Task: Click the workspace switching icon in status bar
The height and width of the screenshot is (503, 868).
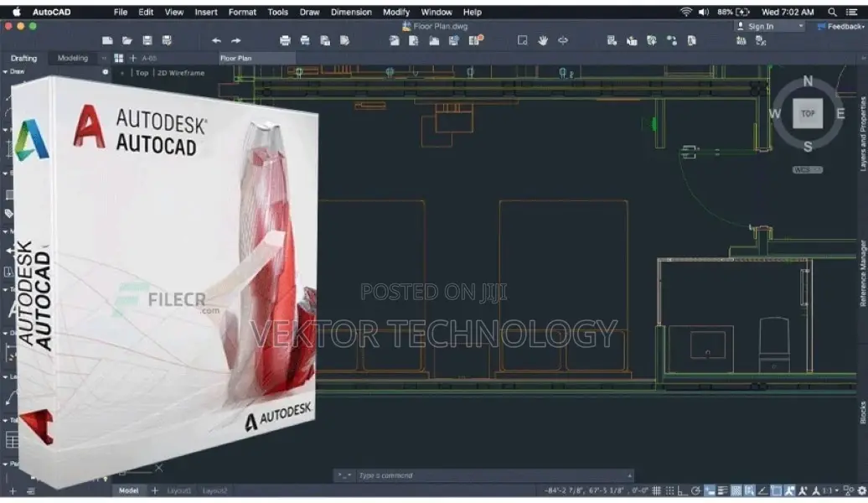Action: (x=848, y=490)
